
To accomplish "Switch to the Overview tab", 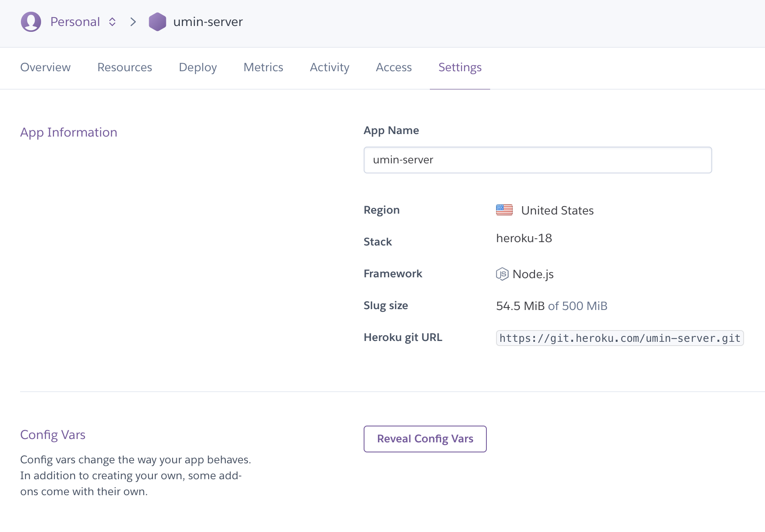I will pyautogui.click(x=45, y=67).
